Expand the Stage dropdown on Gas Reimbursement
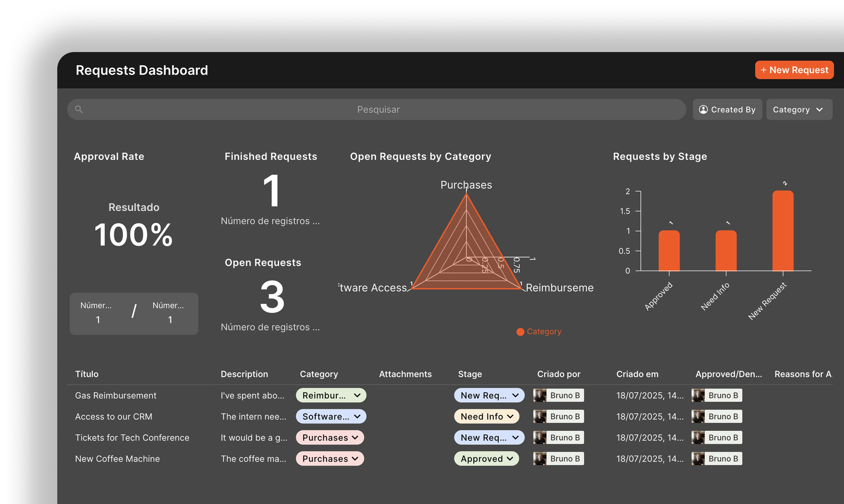 tap(489, 395)
